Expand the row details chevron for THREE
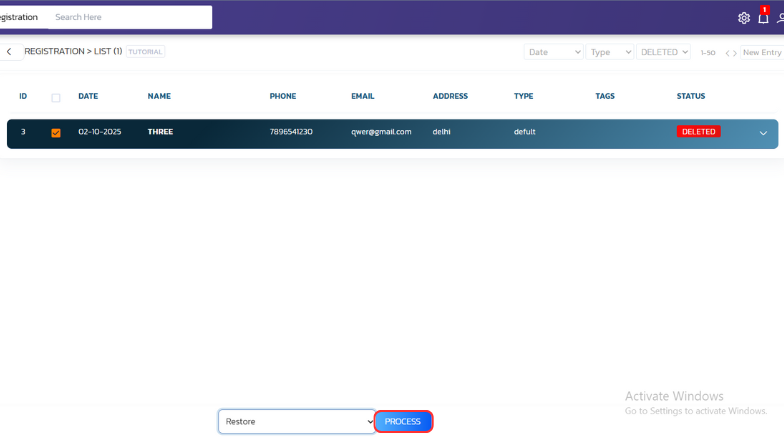 tap(763, 133)
